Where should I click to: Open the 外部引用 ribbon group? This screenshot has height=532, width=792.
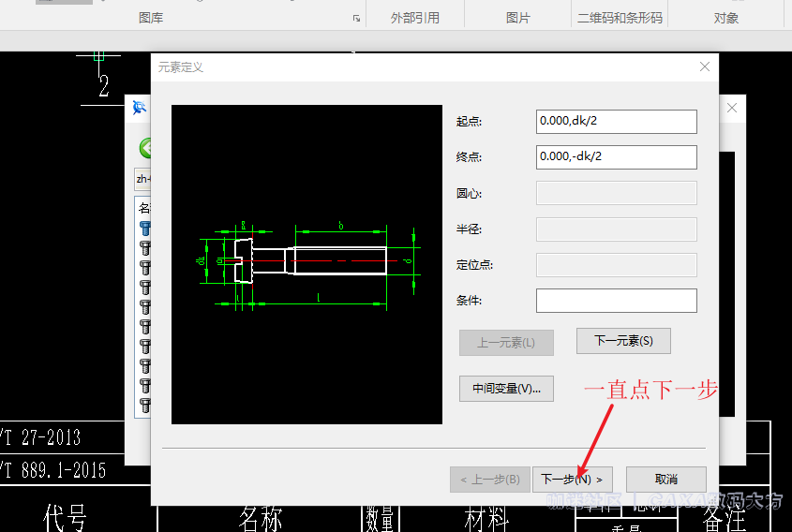413,18
